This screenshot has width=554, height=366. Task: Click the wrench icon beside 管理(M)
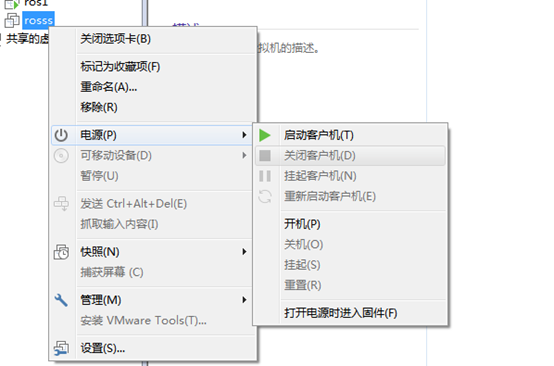pos(61,300)
